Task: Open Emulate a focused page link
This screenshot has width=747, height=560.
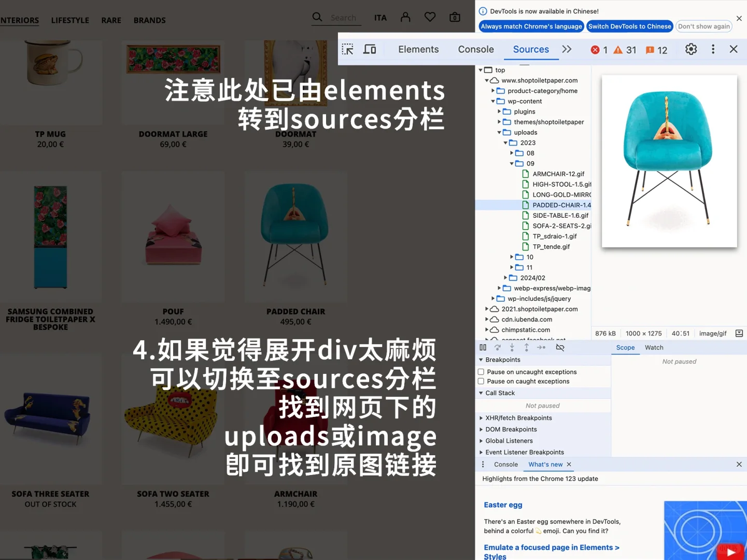Action: 551,547
